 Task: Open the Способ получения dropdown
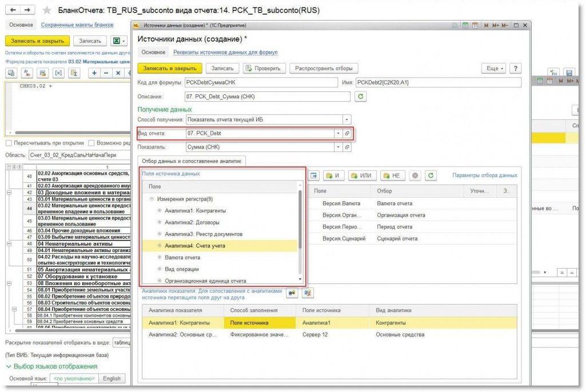[x=347, y=119]
